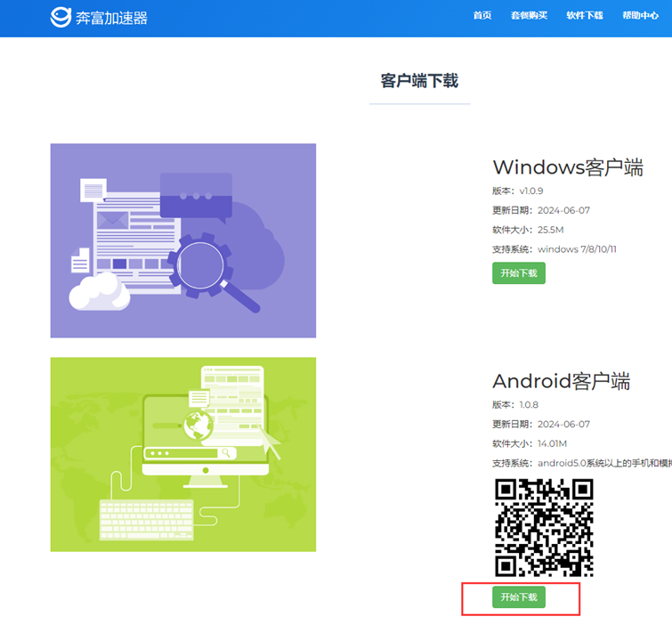Viewport: 672px width, 633px height.
Task: Click the Android download QR code
Action: click(x=544, y=528)
